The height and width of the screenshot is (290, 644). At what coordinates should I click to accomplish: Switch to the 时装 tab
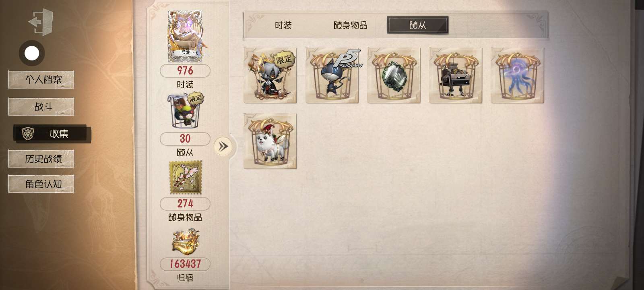pyautogui.click(x=283, y=25)
